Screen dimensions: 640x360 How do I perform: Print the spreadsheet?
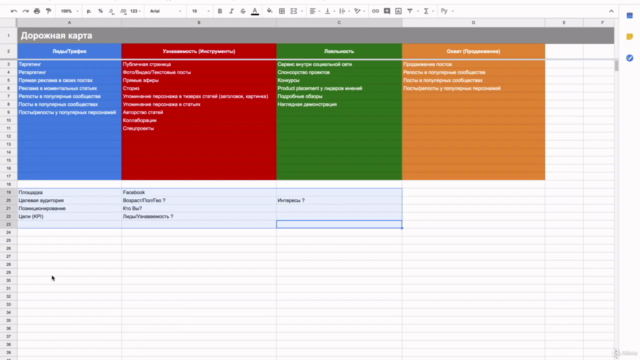(37, 11)
